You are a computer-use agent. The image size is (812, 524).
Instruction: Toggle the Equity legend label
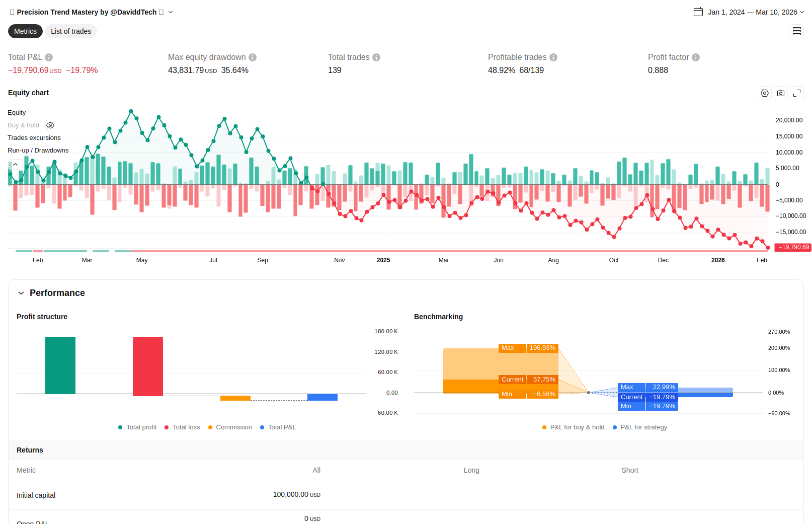pos(17,113)
